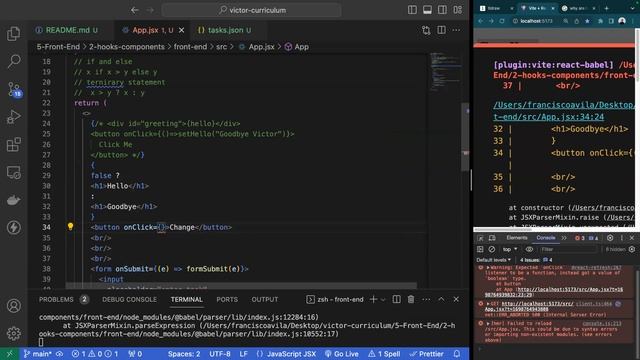This screenshot has height=360, width=640.
Task: Open console settings gear beside hidden count
Action: [632, 249]
